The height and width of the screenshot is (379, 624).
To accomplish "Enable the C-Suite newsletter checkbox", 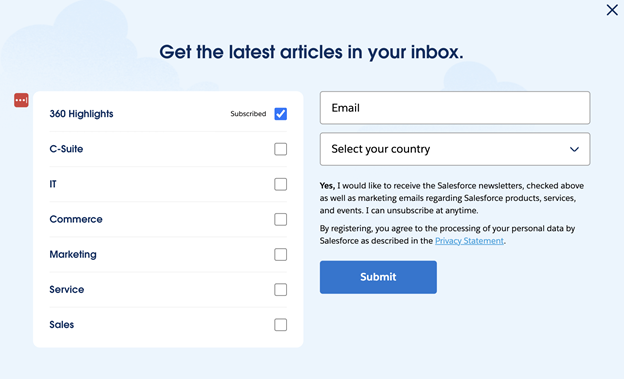I will [281, 149].
